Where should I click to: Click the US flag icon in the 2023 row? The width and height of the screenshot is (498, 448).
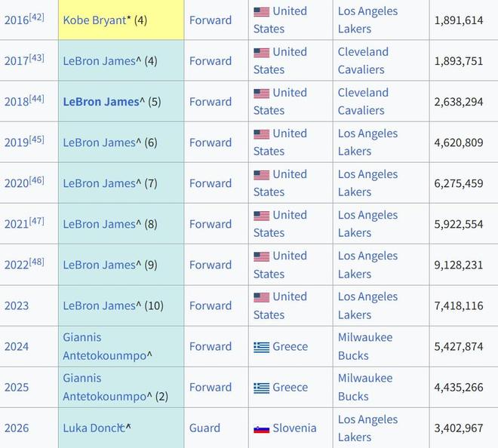261,297
